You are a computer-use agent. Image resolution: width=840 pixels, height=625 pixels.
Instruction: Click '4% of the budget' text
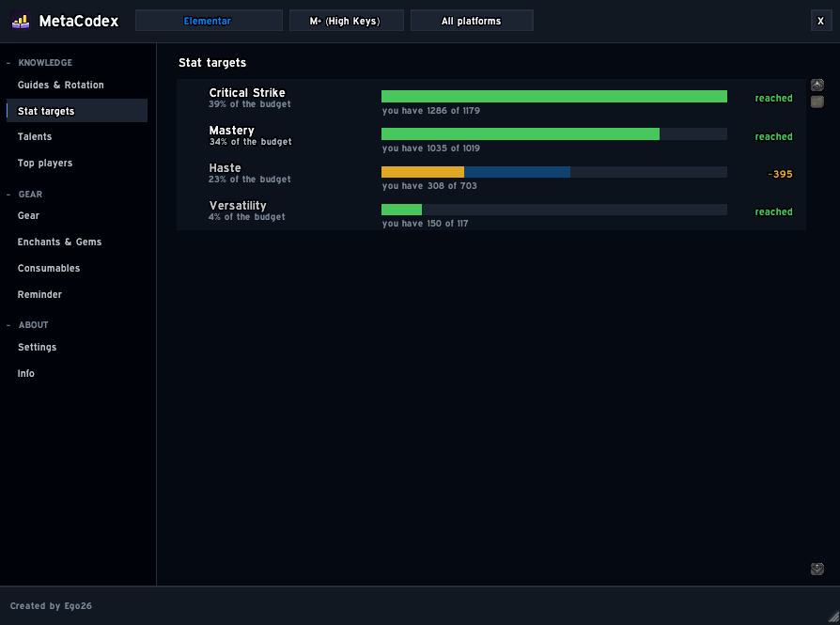(246, 216)
